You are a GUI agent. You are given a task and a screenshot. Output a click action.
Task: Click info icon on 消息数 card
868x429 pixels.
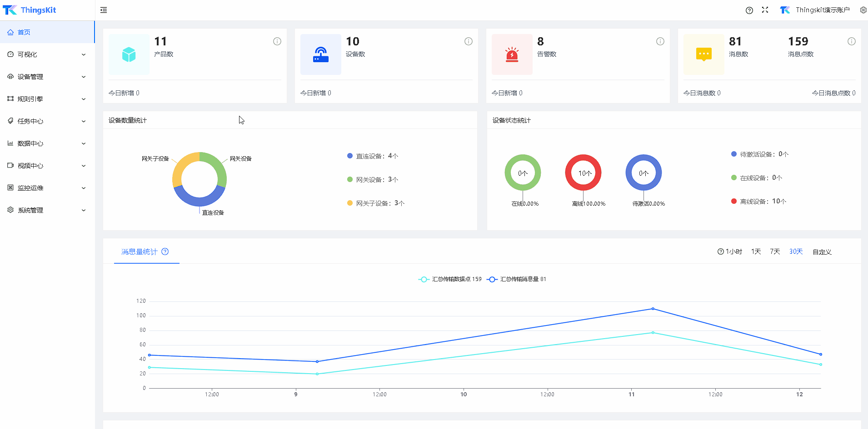pos(851,41)
